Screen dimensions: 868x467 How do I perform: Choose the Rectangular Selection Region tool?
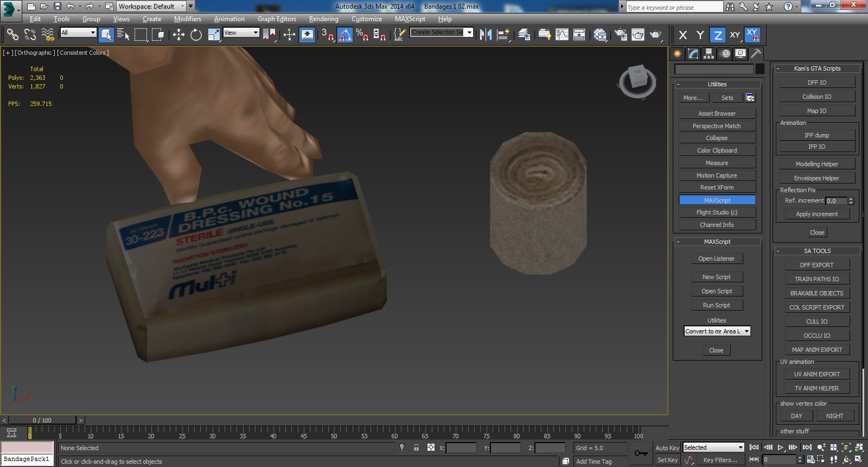(x=141, y=35)
